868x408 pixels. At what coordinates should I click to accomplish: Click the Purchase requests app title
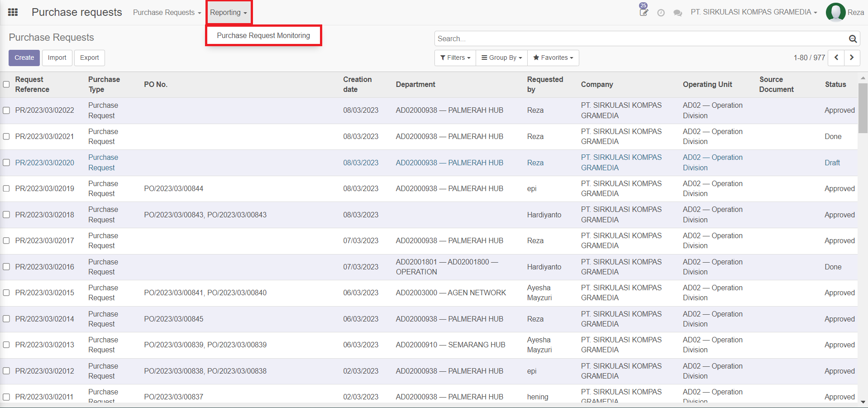(77, 12)
